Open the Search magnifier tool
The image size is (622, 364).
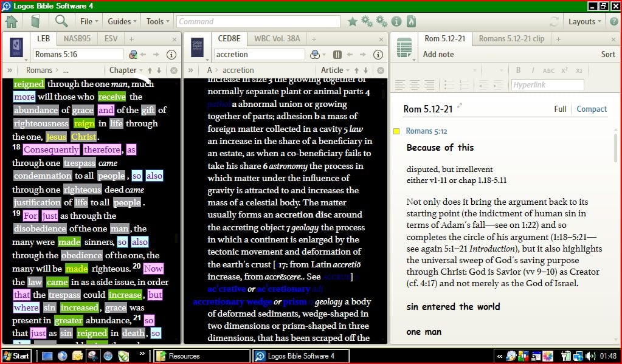[61, 21]
